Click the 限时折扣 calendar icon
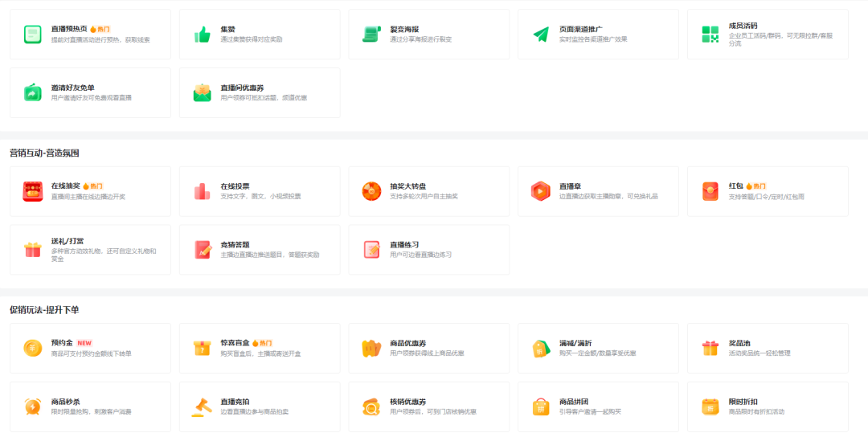This screenshot has height=437, width=868. coord(710,406)
